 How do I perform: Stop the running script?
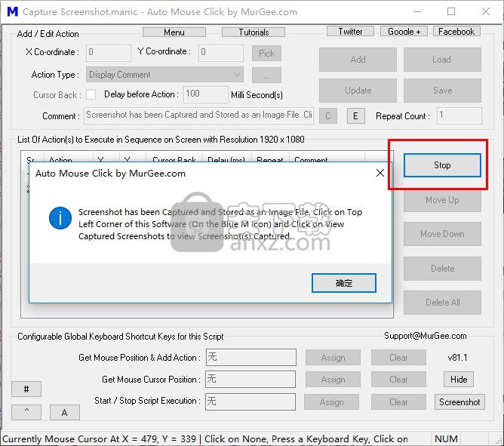442,165
